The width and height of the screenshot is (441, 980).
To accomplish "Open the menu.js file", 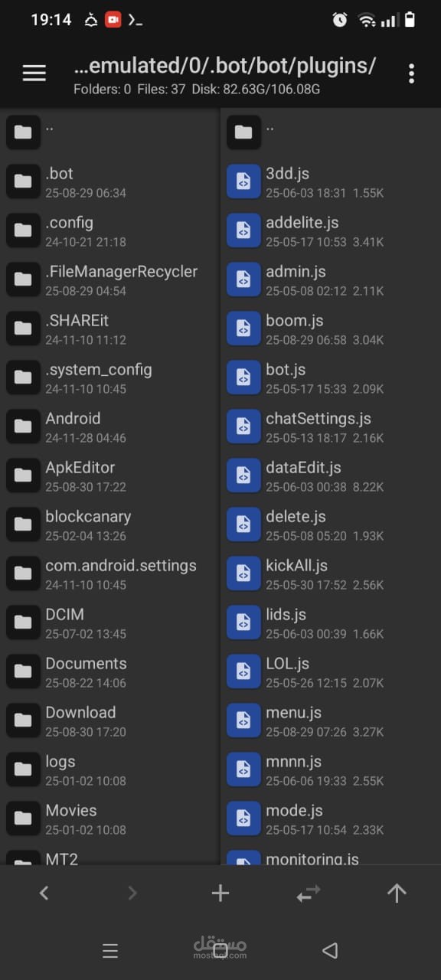I will tap(331, 720).
